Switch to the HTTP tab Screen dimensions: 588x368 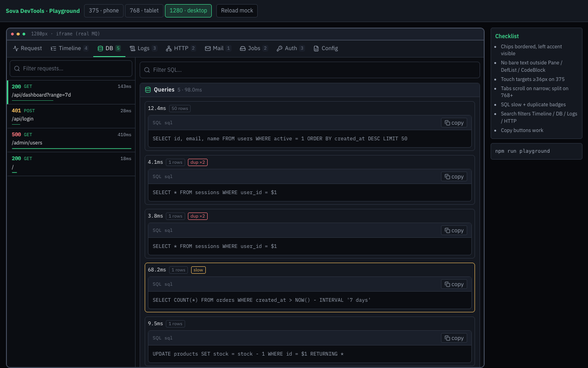click(x=181, y=48)
